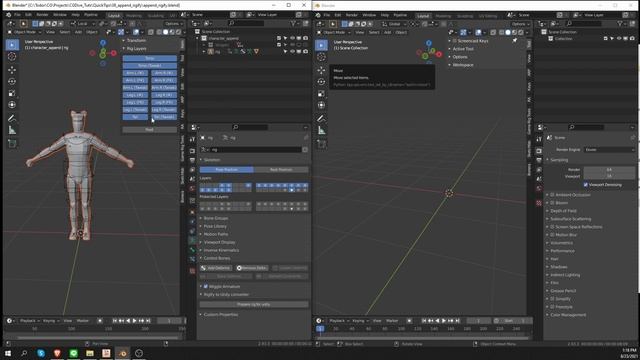Click the Remove Defor button
This screenshot has width=640, height=360.
[x=252, y=268]
